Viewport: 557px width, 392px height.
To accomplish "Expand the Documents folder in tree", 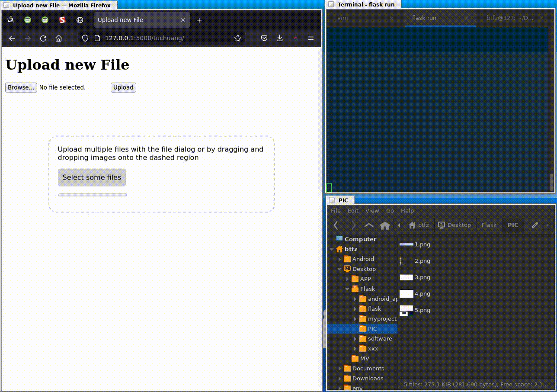I will pos(339,369).
